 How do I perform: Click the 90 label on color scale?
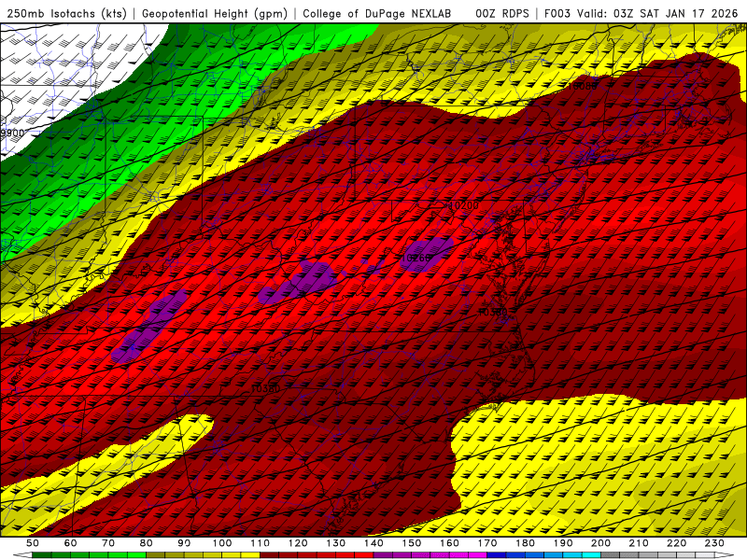tap(184, 543)
